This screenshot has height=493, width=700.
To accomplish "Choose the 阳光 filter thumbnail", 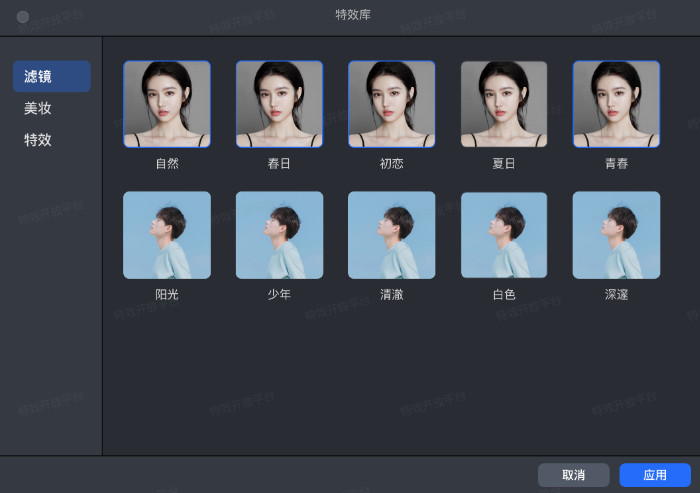I will coord(167,235).
